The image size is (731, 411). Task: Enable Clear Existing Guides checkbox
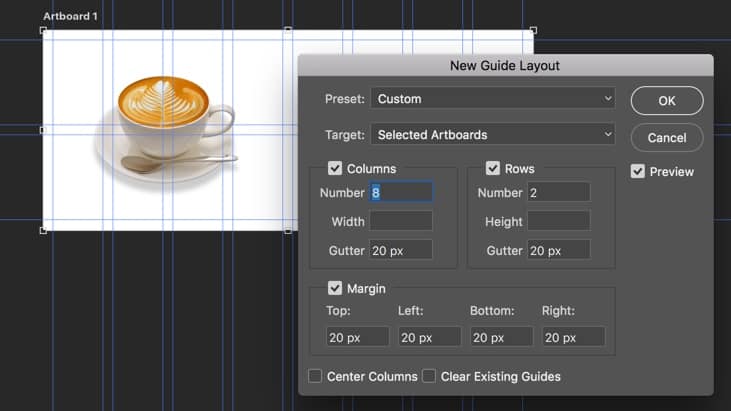click(x=429, y=376)
